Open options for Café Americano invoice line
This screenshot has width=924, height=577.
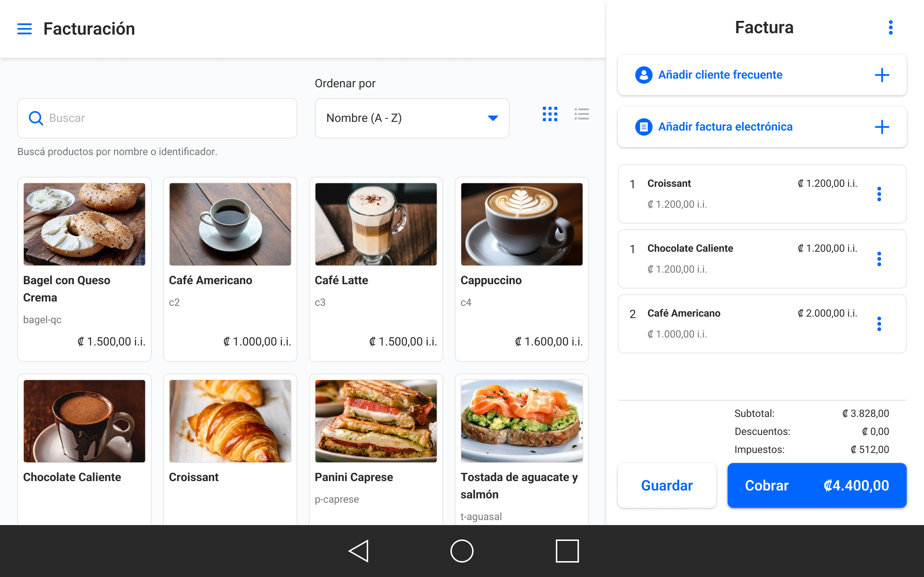(x=879, y=323)
